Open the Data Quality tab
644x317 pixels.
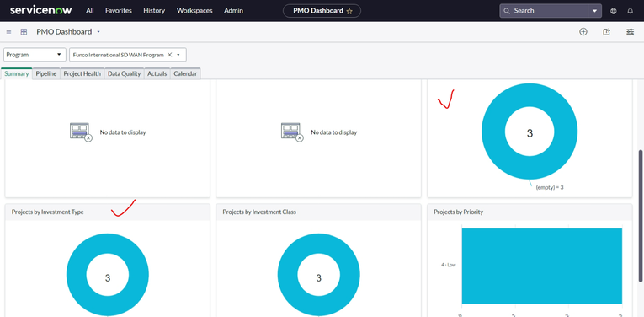[x=124, y=73]
